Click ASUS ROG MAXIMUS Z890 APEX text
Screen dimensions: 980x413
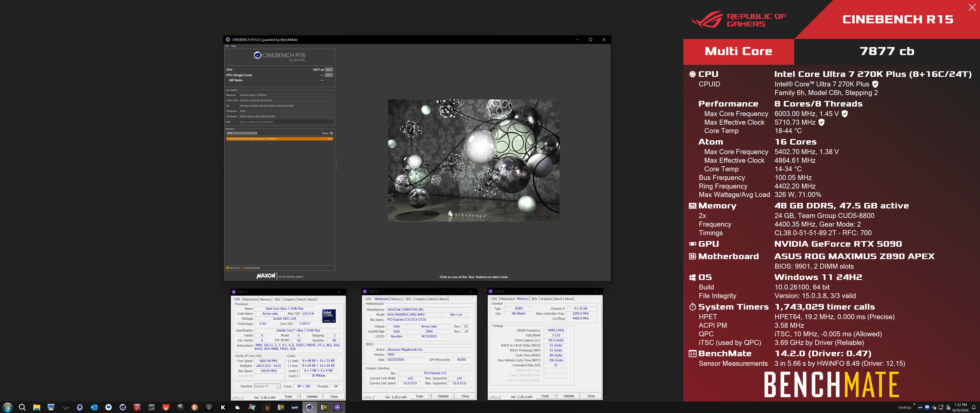[854, 256]
